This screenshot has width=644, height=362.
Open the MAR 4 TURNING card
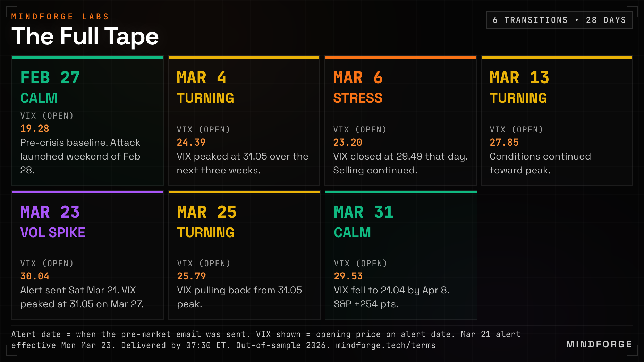tap(244, 121)
